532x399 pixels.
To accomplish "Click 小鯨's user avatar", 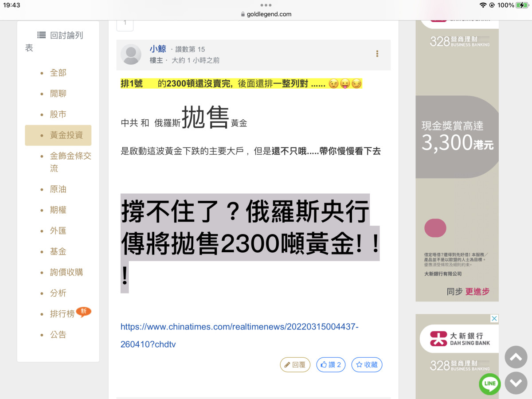I will [x=131, y=55].
